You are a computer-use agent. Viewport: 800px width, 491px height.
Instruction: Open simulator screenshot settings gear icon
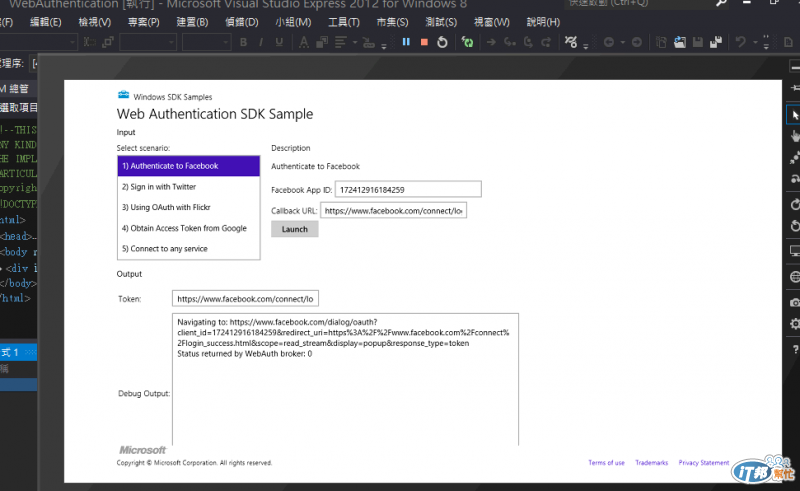[x=794, y=324]
